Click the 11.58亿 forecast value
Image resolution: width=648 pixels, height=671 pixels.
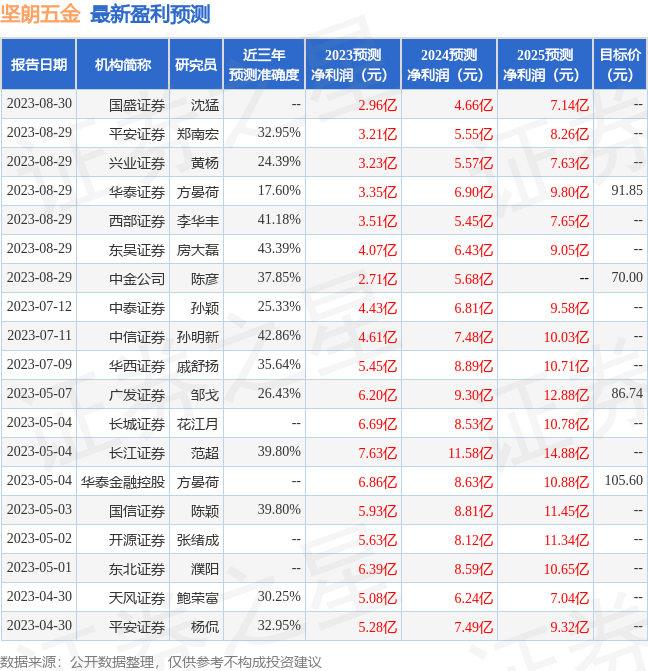(470, 453)
